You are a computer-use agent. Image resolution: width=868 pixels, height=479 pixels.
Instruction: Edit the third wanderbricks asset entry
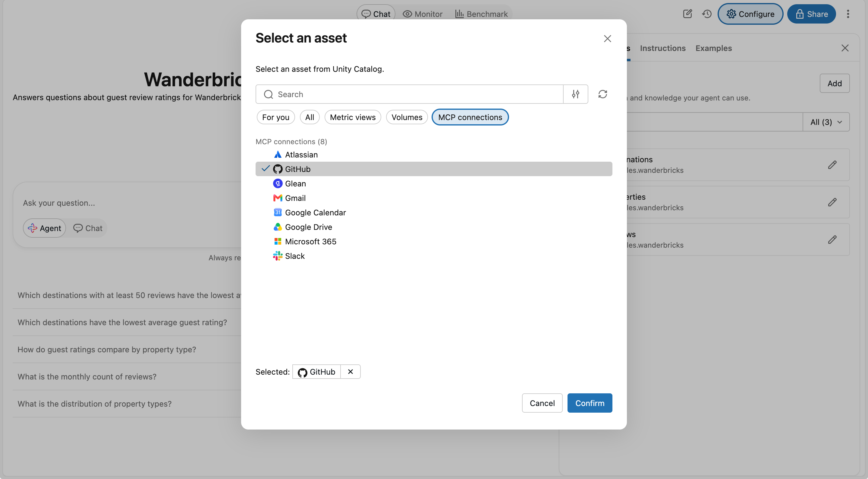pos(832,240)
